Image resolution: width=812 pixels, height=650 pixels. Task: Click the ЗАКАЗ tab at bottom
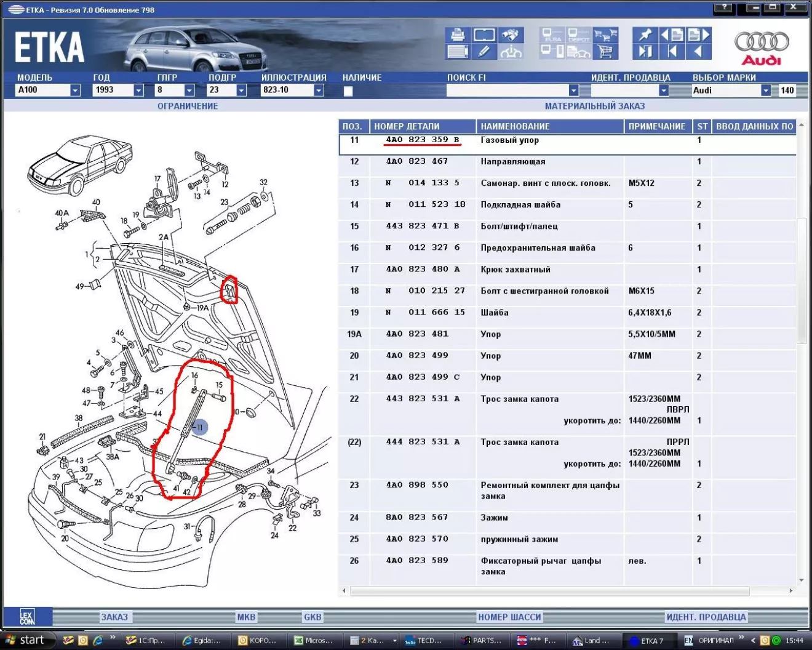[x=114, y=617]
